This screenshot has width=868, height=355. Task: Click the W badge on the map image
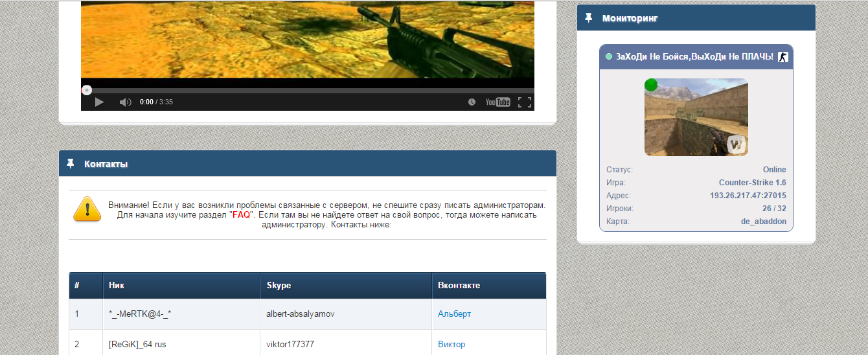pyautogui.click(x=736, y=144)
